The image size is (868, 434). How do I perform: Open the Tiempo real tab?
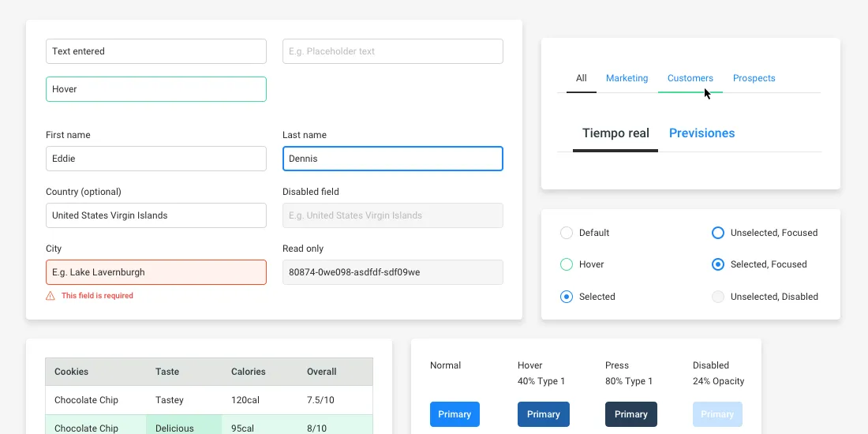click(x=615, y=133)
